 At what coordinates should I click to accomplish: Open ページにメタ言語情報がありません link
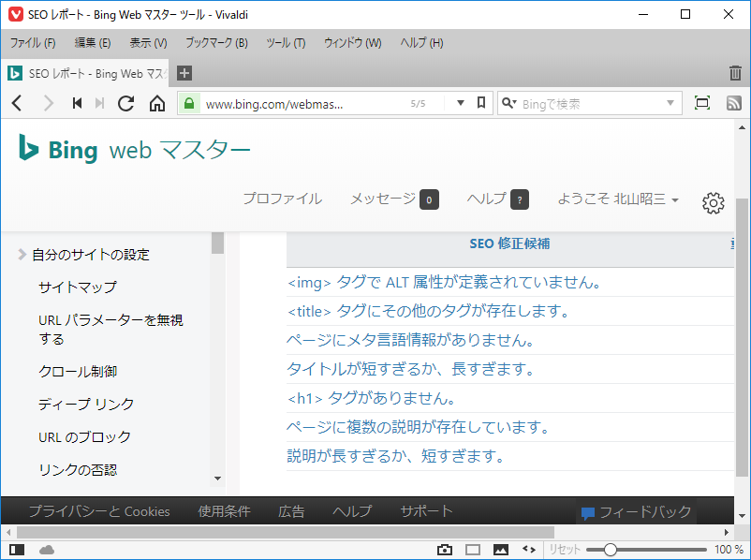click(410, 340)
